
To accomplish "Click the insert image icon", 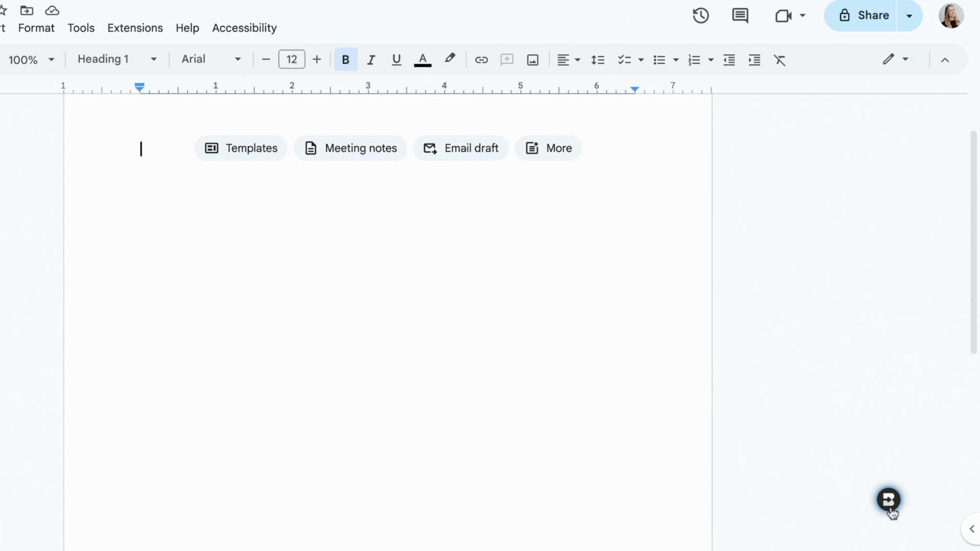I will 532,60.
